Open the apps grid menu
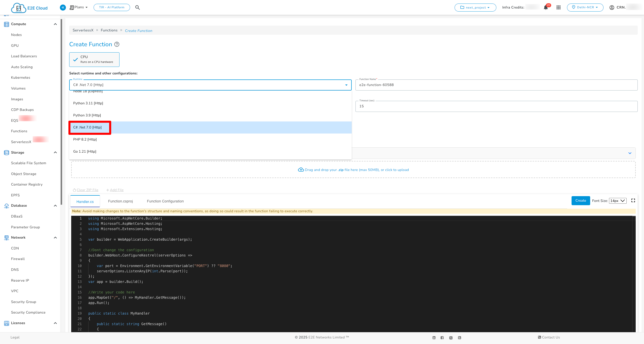644x344 pixels. [x=558, y=7]
